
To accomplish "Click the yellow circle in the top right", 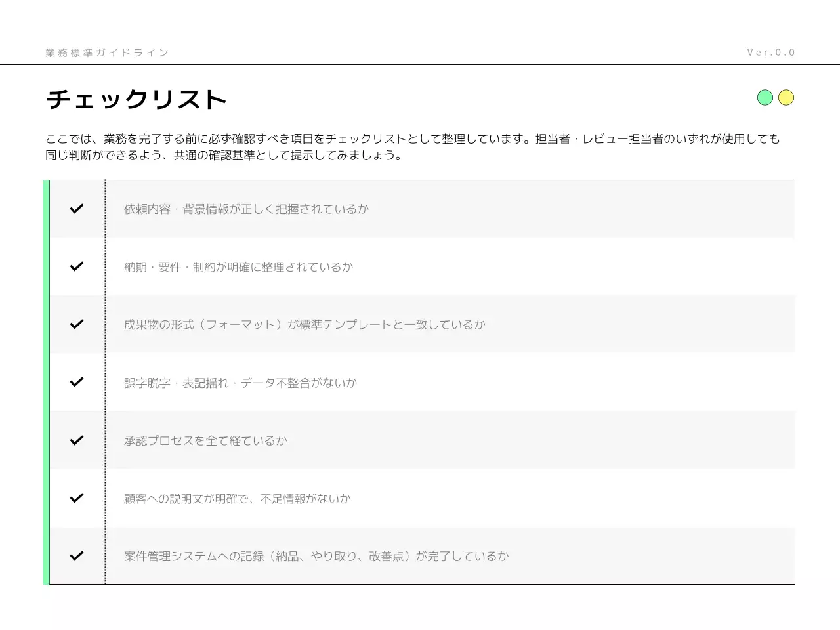I will (786, 97).
